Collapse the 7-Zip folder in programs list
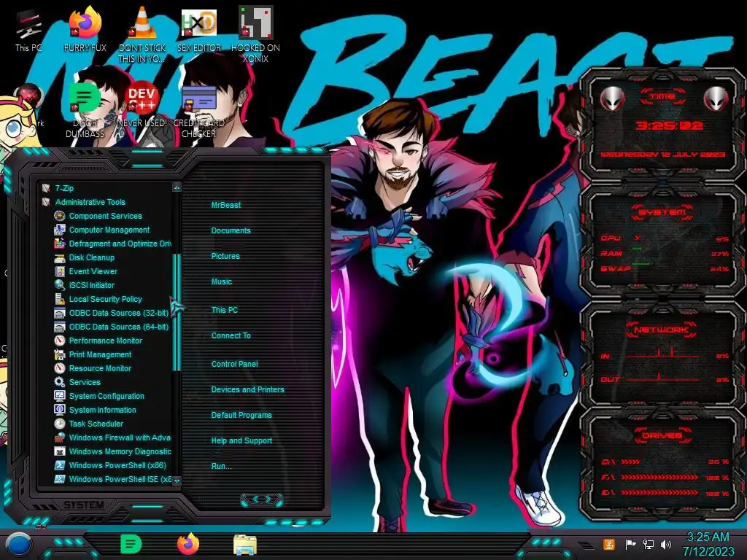Image resolution: width=747 pixels, height=560 pixels. pyautogui.click(x=64, y=188)
